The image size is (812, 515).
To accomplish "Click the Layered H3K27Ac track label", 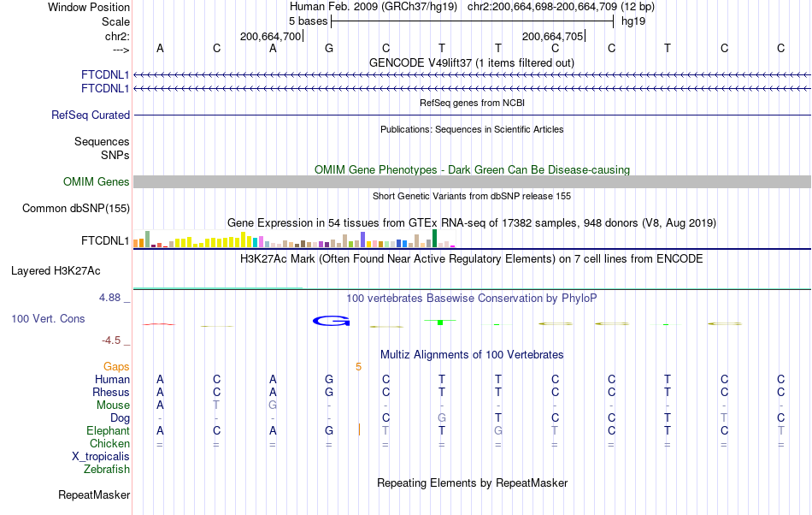I will pos(56,270).
